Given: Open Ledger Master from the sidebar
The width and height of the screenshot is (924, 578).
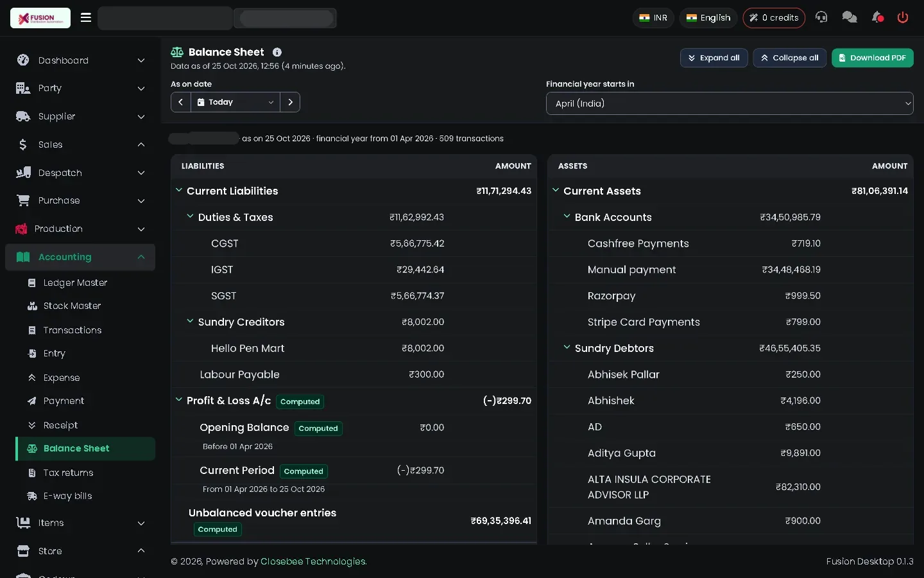Looking at the screenshot, I should click(x=75, y=283).
